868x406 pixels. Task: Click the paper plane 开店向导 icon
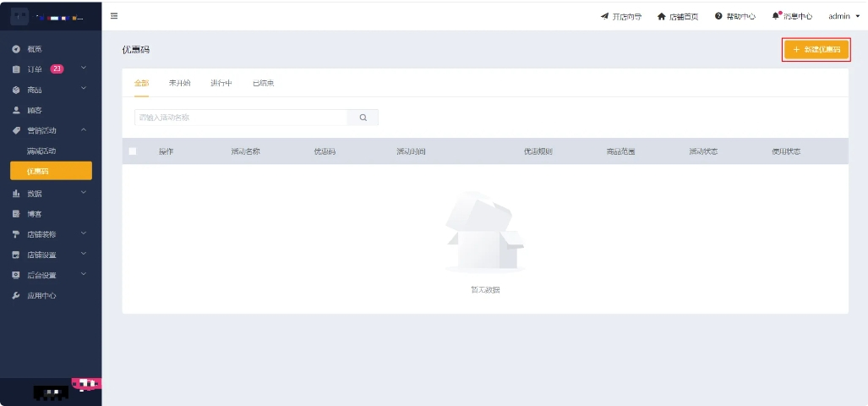(604, 16)
